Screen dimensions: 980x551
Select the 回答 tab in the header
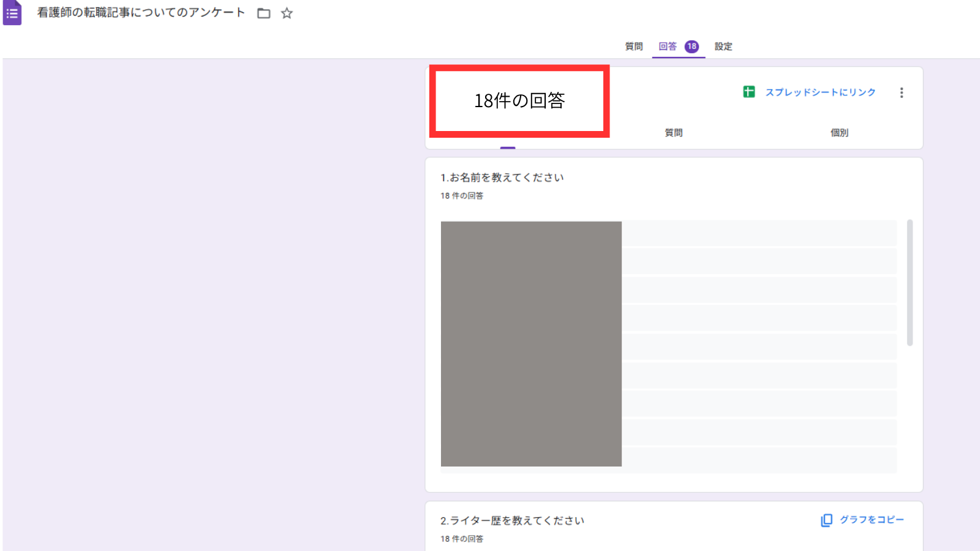click(x=668, y=47)
